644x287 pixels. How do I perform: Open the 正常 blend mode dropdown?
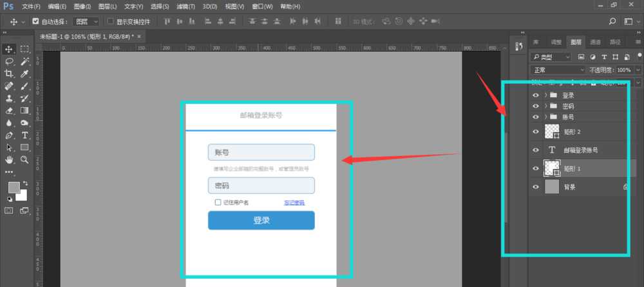(558, 70)
